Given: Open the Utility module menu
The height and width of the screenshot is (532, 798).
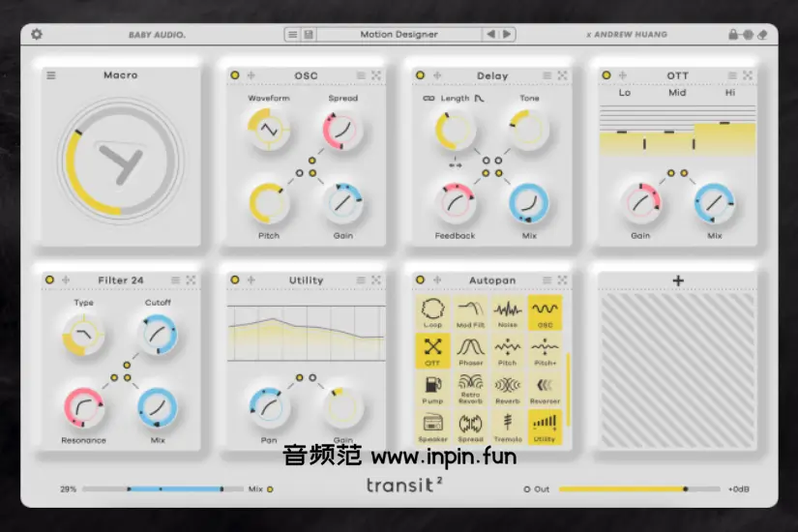Looking at the screenshot, I should pos(361,280).
